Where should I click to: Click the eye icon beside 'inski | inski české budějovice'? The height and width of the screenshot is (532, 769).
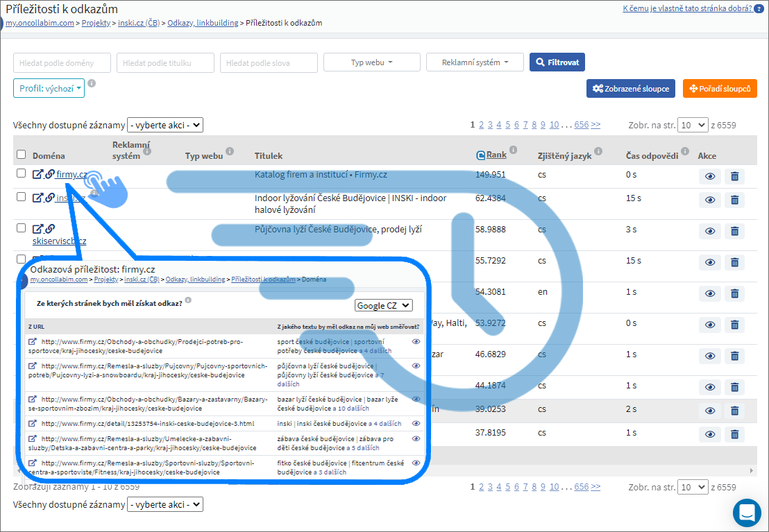[416, 424]
